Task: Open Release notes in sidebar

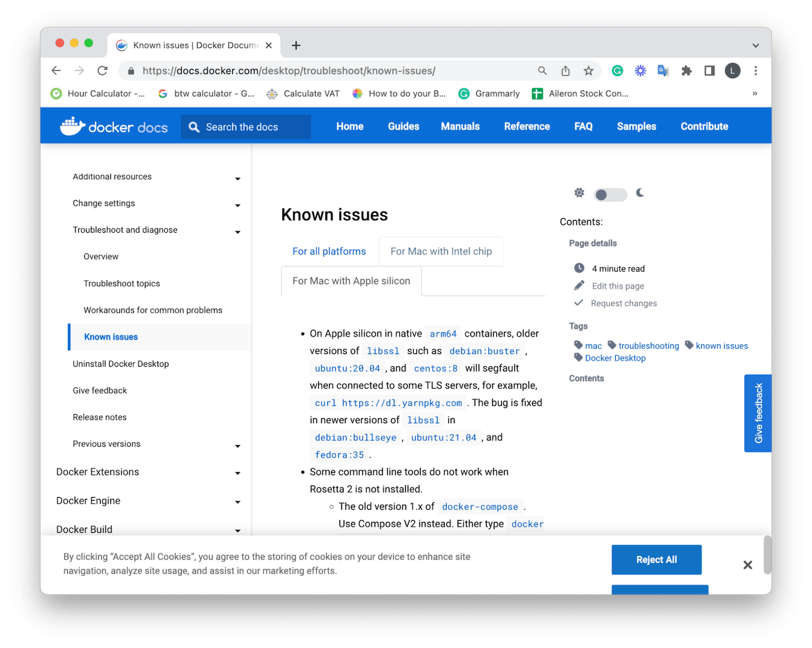Action: coord(99,417)
